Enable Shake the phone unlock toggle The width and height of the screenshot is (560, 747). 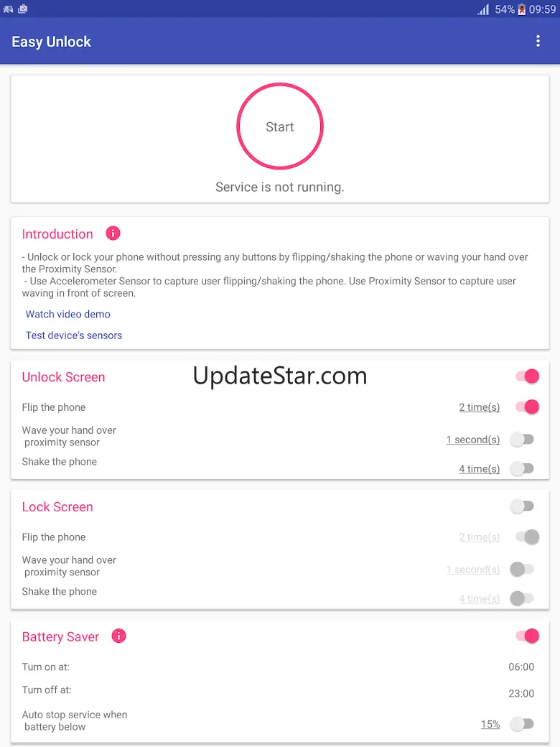(522, 468)
